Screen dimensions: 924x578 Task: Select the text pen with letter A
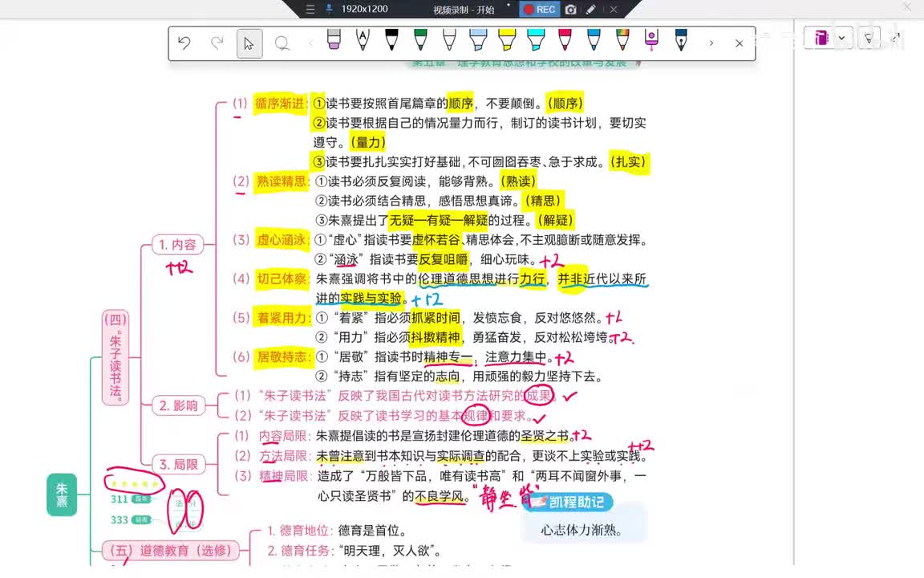(x=363, y=39)
